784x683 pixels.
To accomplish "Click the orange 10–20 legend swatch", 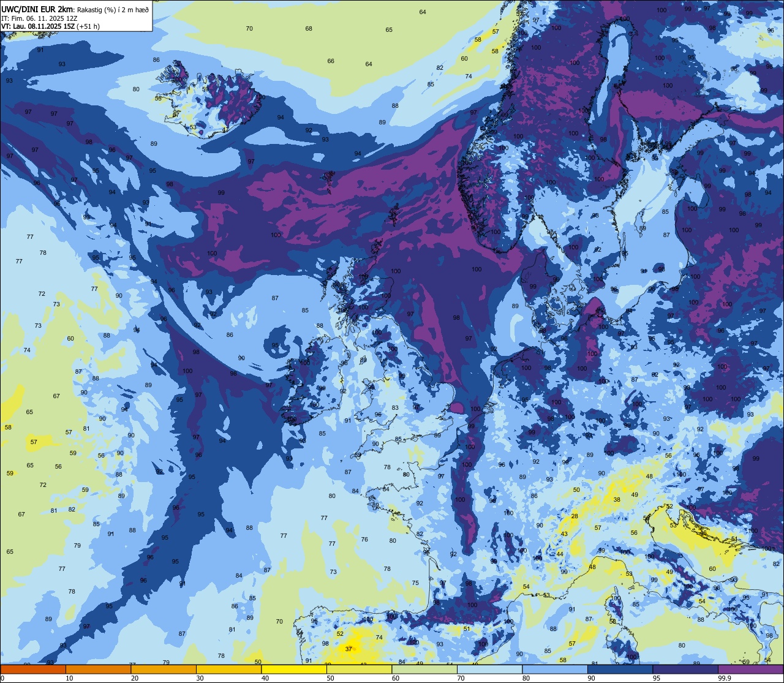I will click(98, 669).
